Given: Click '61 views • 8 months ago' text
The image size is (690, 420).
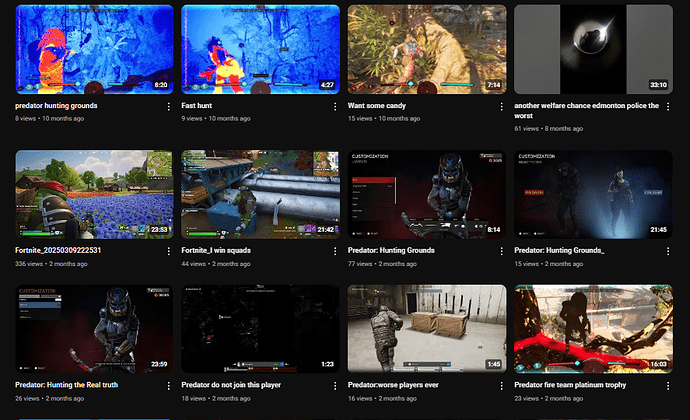Looking at the screenshot, I should click(x=548, y=129).
